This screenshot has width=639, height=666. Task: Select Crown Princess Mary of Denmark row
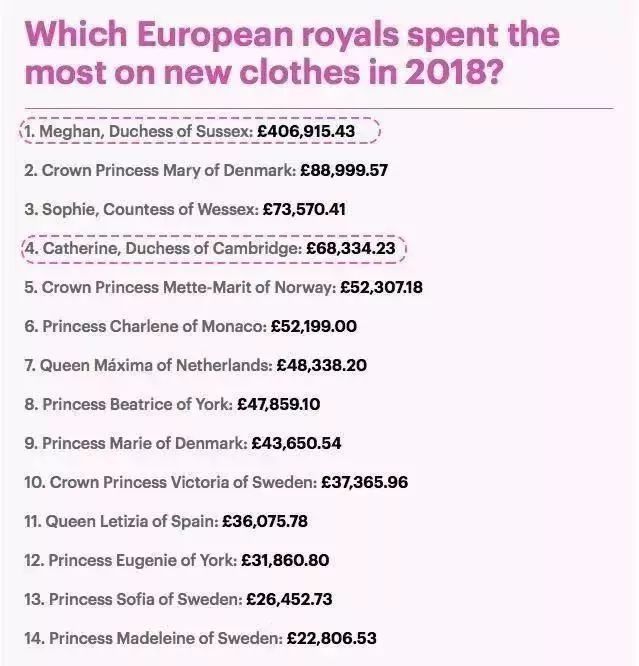coord(206,170)
